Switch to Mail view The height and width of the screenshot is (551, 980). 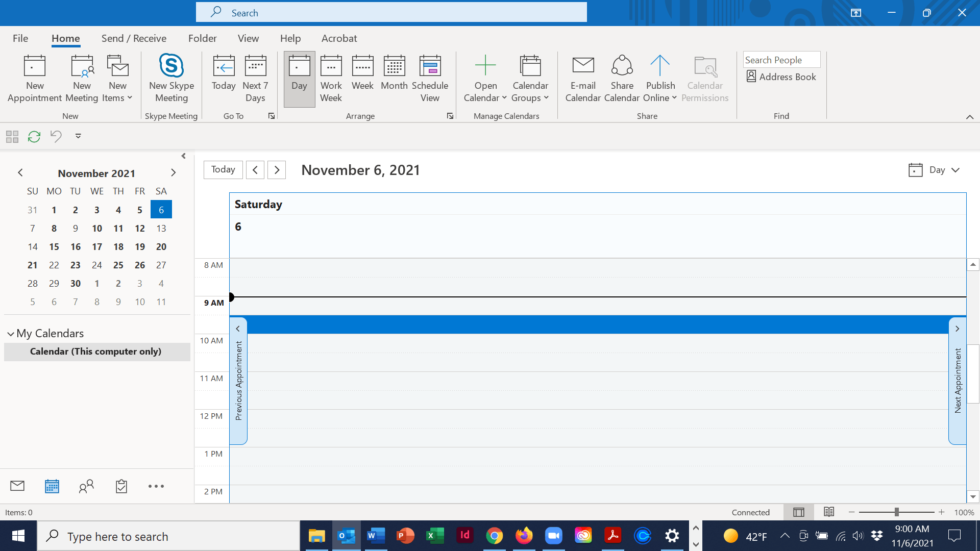[17, 486]
